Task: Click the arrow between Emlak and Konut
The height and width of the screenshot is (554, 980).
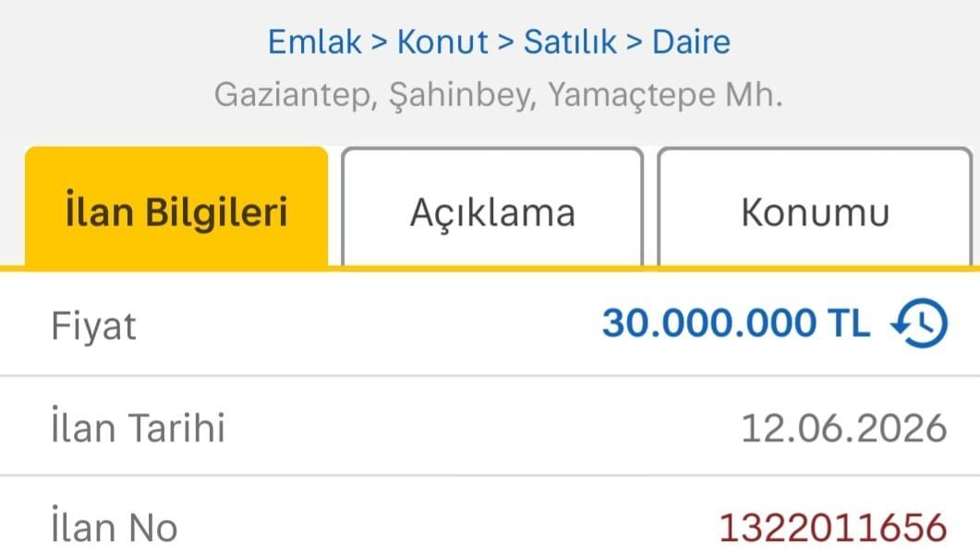Action: point(380,42)
